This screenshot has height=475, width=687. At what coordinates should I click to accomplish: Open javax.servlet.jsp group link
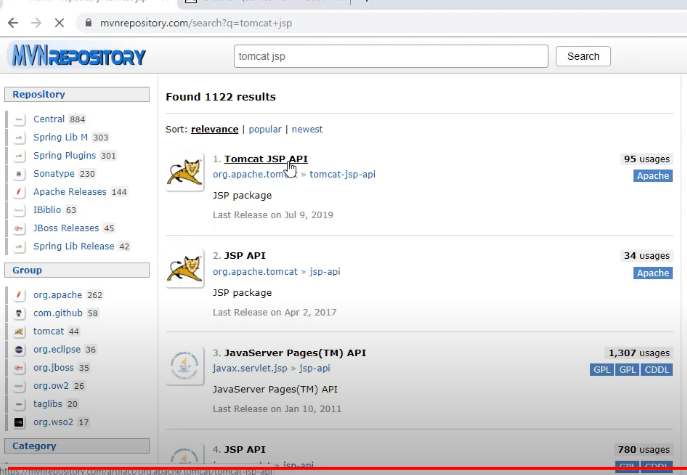pos(250,368)
